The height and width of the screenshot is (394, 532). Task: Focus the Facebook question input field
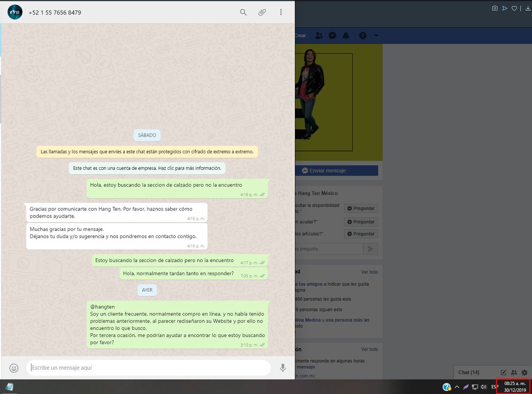coord(328,249)
